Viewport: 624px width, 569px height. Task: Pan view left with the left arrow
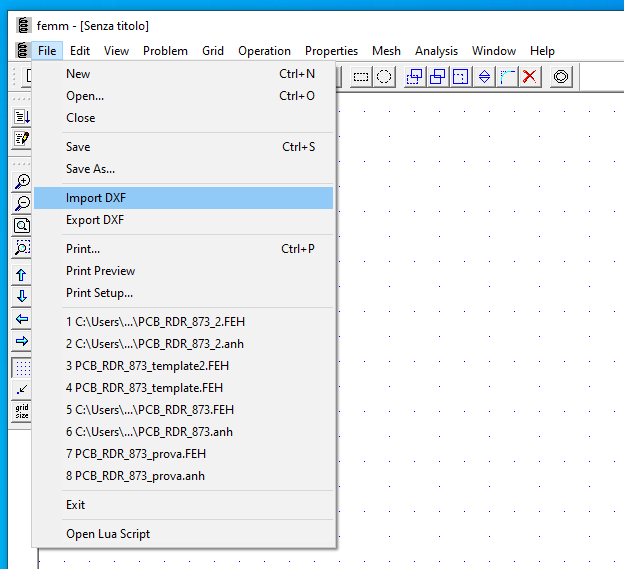[21, 319]
